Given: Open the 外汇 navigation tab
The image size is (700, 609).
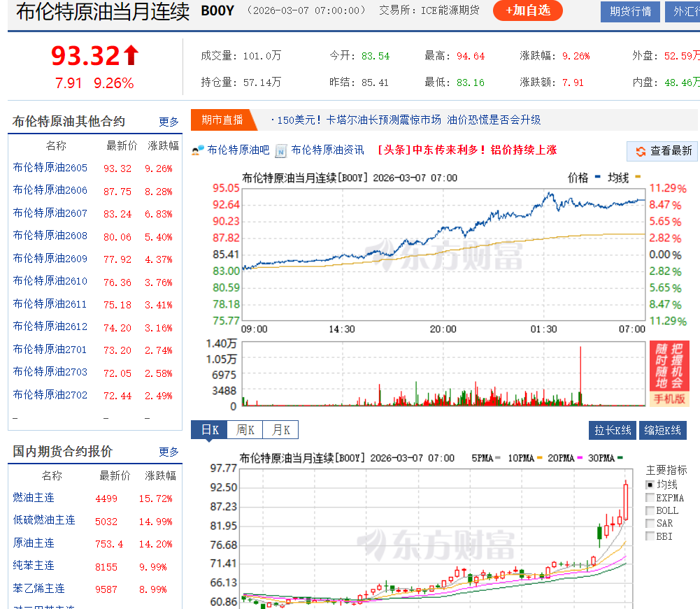Looking at the screenshot, I should coord(684,11).
